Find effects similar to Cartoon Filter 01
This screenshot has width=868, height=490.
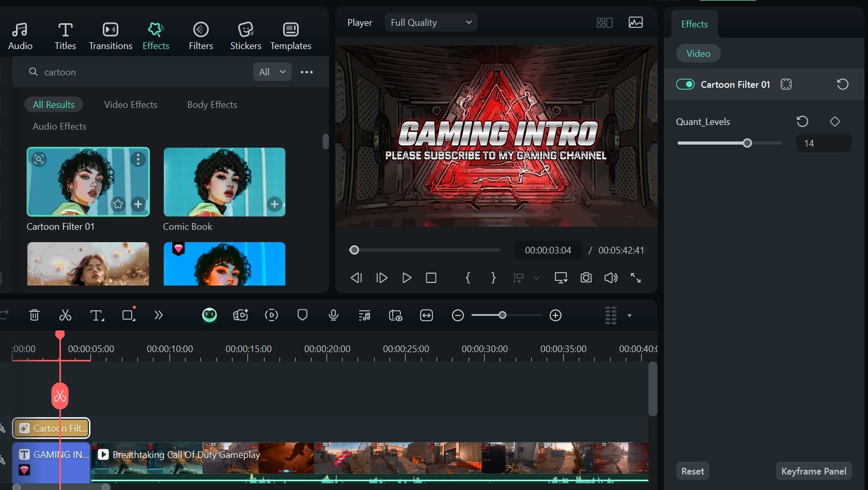pos(39,159)
